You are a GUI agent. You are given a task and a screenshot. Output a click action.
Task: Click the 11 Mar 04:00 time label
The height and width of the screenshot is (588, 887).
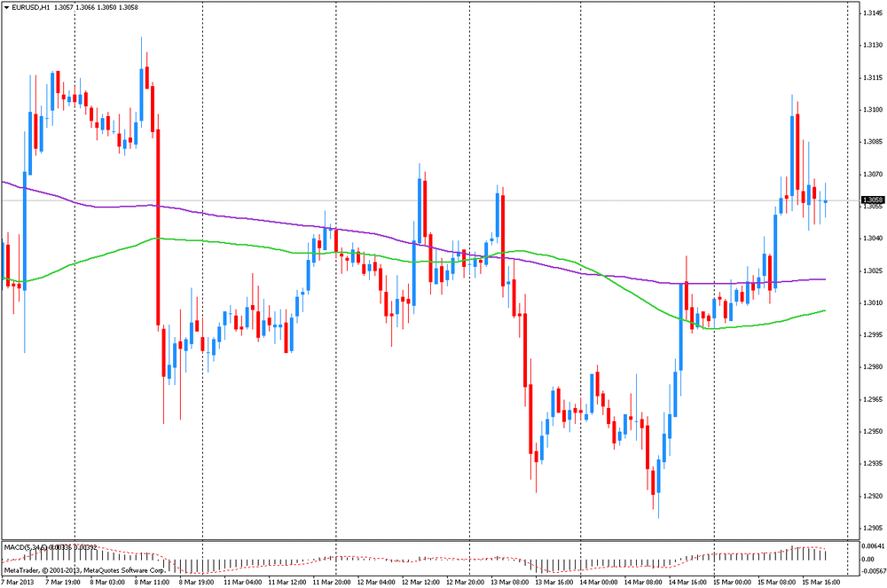pos(242,582)
